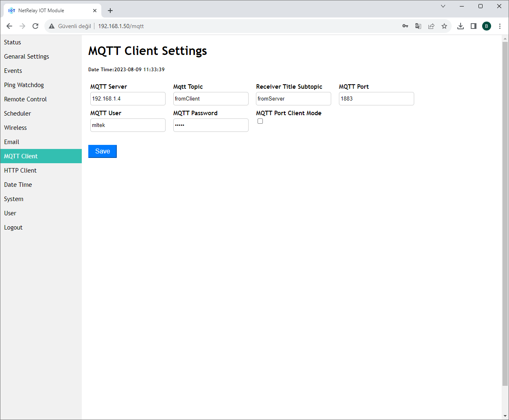Logout from the NetRelay interface
The image size is (509, 420).
click(x=13, y=227)
